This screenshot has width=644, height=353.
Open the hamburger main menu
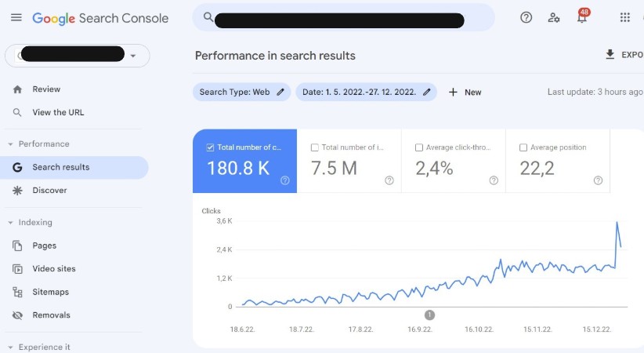[x=16, y=17]
